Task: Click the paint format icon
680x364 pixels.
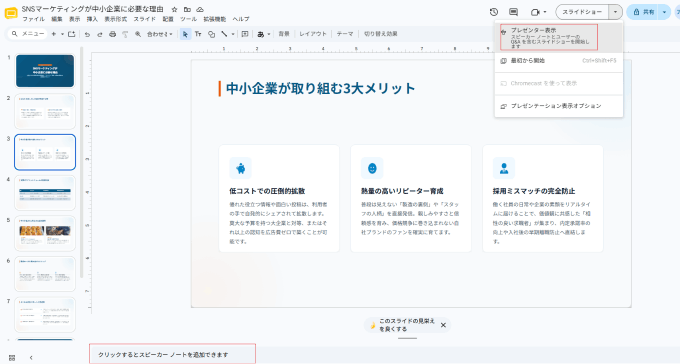Action: (125, 34)
